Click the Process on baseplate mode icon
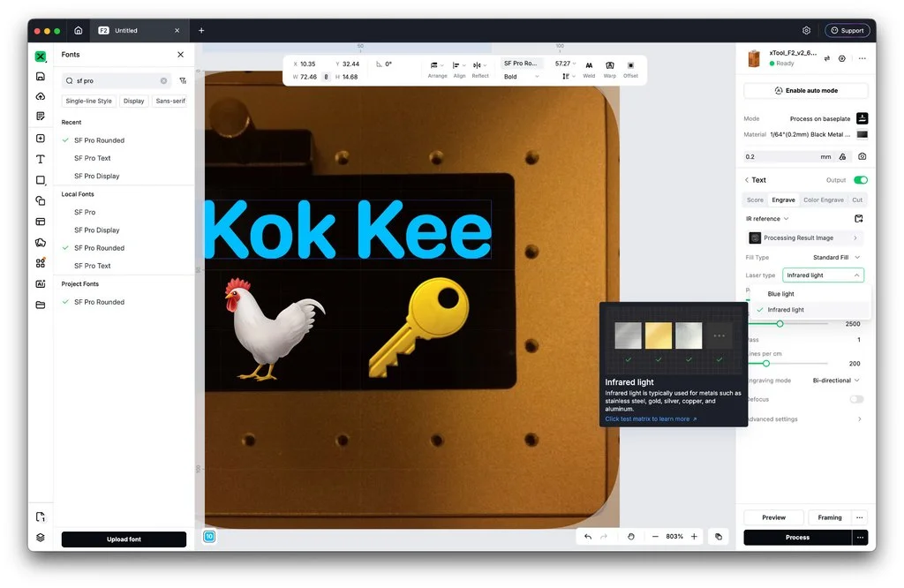This screenshot has height=588, width=904. click(862, 118)
